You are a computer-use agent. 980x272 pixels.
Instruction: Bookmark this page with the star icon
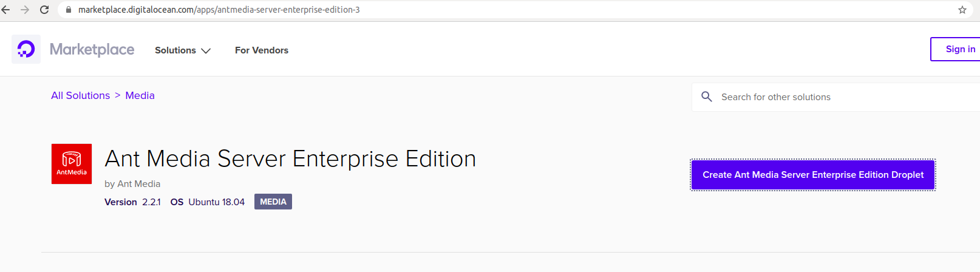(x=962, y=10)
